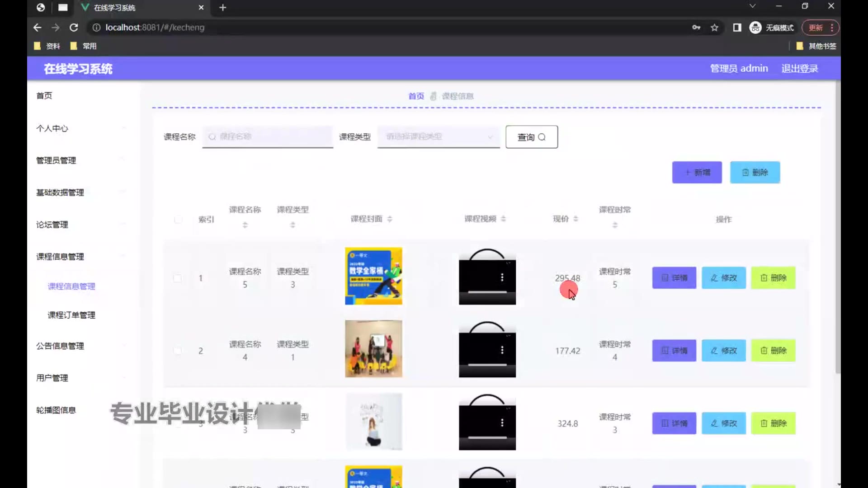The image size is (868, 488).
Task: Open a new browser tab
Action: tap(222, 8)
